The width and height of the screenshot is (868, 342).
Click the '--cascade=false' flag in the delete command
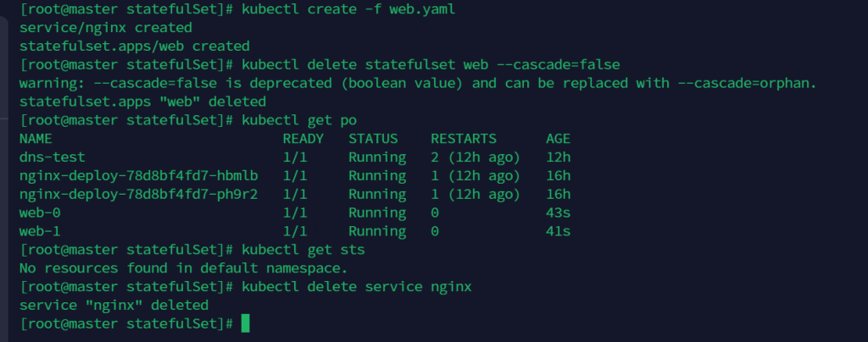[x=553, y=64]
